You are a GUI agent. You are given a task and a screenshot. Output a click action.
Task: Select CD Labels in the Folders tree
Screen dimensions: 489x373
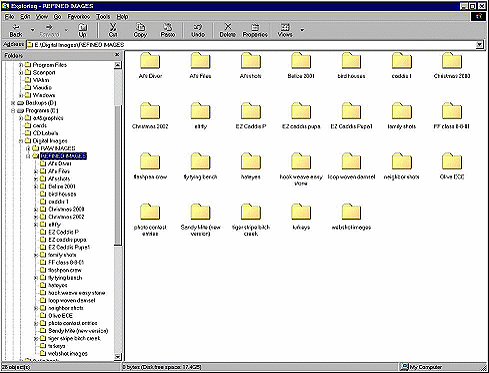tap(45, 133)
